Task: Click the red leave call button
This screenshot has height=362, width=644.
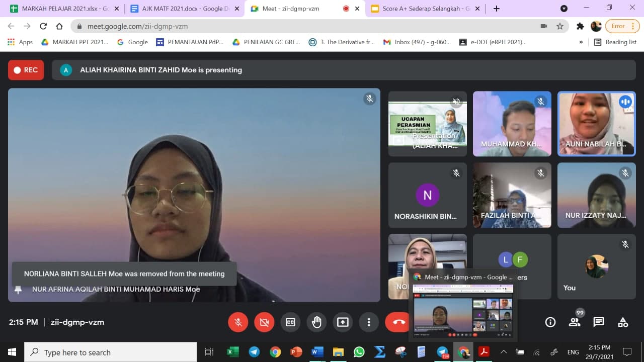Action: 398,322
